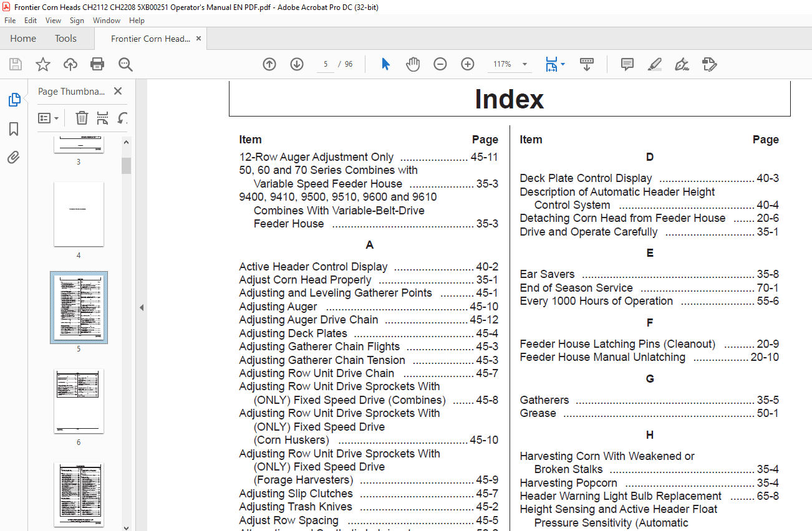This screenshot has width=812, height=531.
Task: Open thumbnail panel options dropdown
Action: point(49,118)
